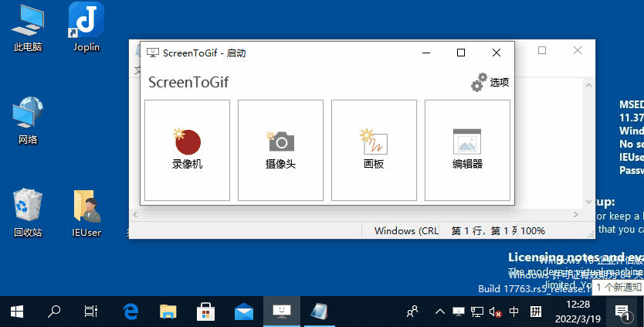Image resolution: width=644 pixels, height=327 pixels.
Task: Open taskbar search magnifier
Action: tap(54, 312)
